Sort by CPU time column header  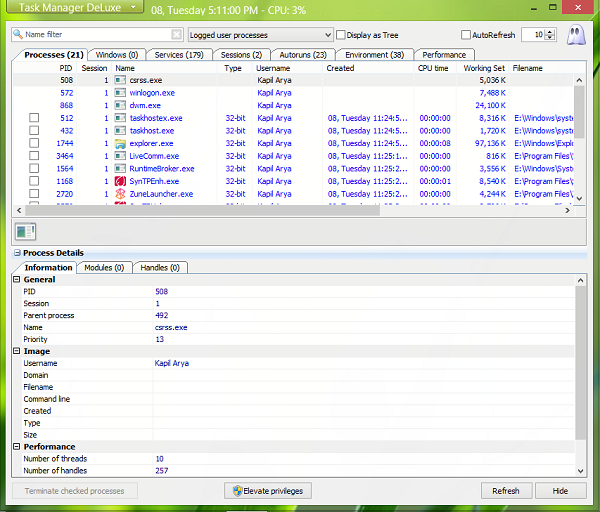coord(433,68)
